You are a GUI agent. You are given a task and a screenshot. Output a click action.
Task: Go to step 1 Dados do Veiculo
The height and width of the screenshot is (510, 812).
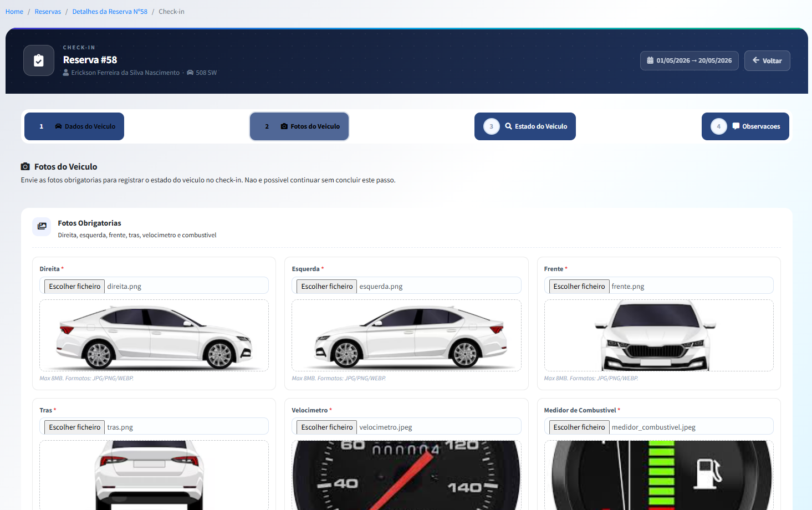point(74,126)
